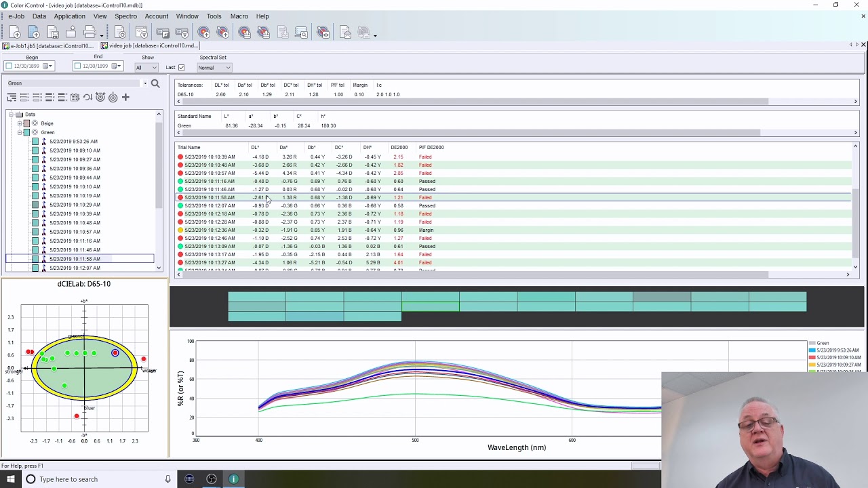Toggle the Begin date checkbox
Viewport: 868px width, 488px height.
(x=8, y=66)
